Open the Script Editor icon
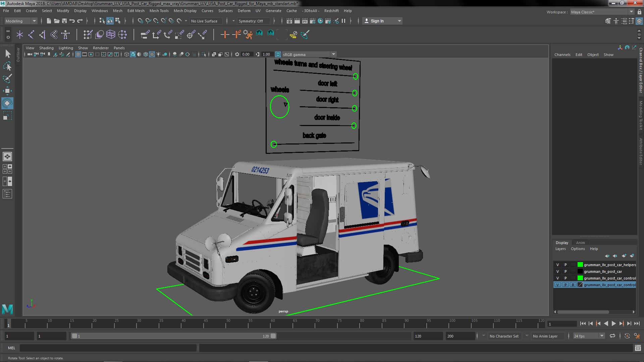The image size is (644, 362). pyautogui.click(x=638, y=348)
